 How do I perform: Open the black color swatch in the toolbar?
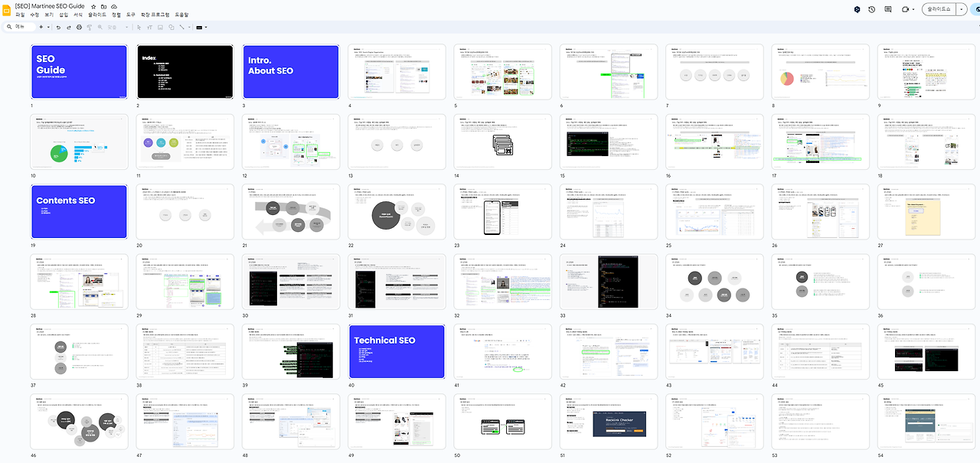point(199,28)
